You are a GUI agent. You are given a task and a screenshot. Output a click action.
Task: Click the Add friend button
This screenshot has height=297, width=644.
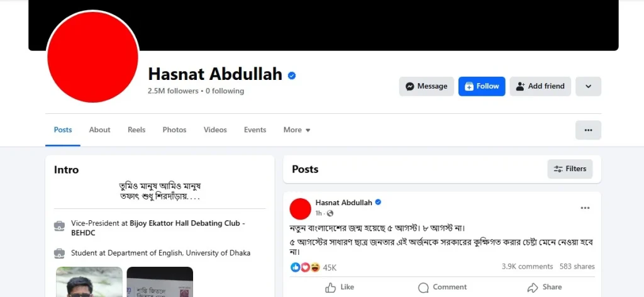[540, 86]
